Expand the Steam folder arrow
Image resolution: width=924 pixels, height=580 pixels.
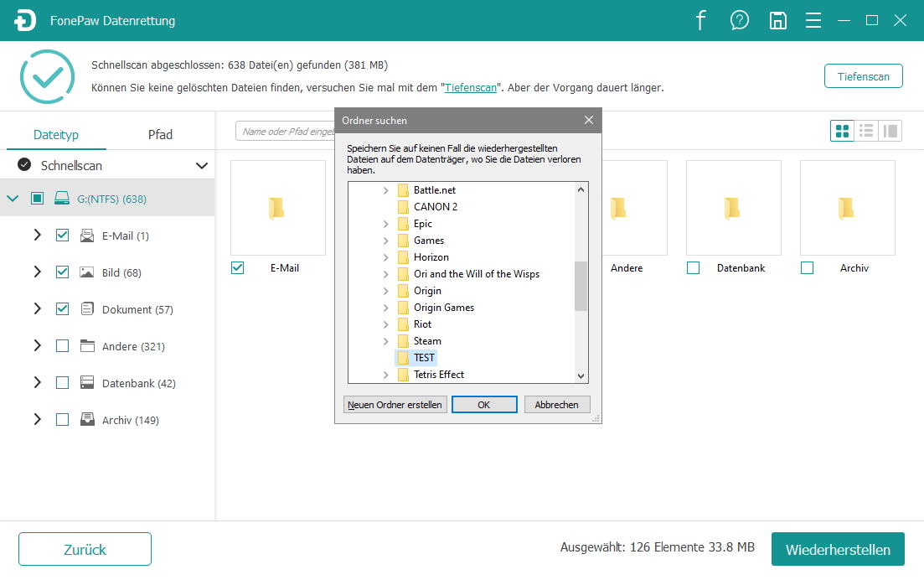386,341
